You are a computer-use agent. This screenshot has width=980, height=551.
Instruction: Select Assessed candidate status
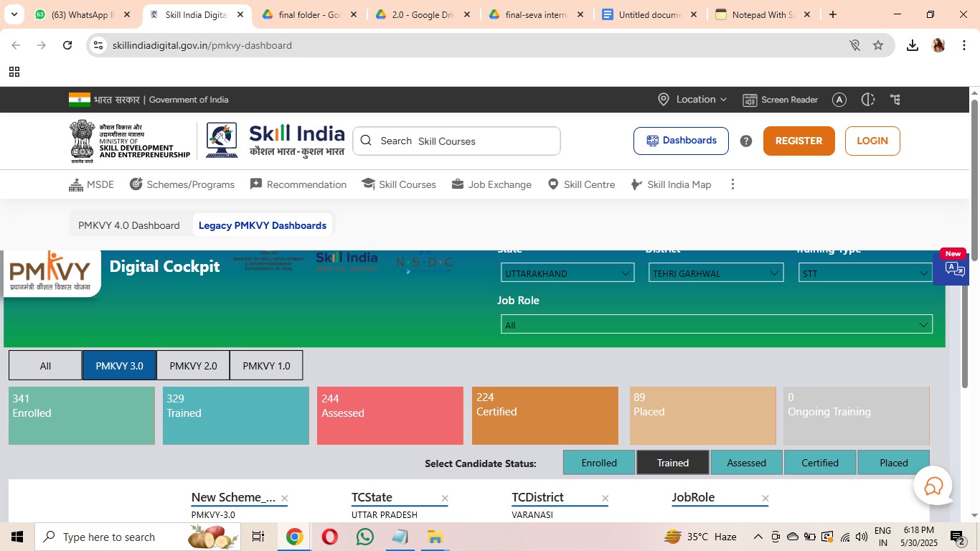coord(747,463)
